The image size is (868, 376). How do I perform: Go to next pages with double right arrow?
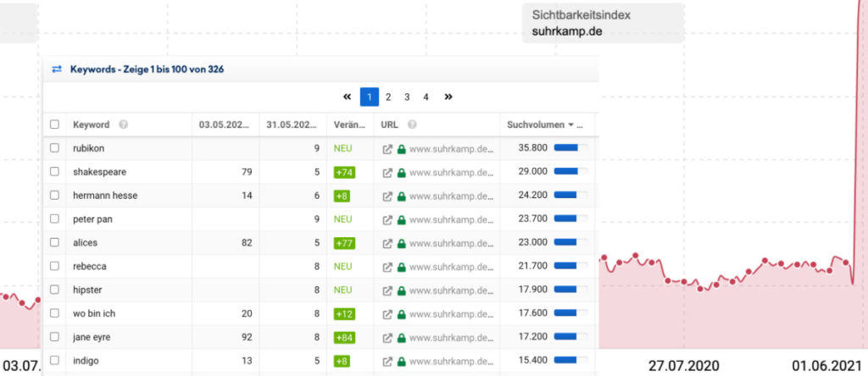(448, 97)
